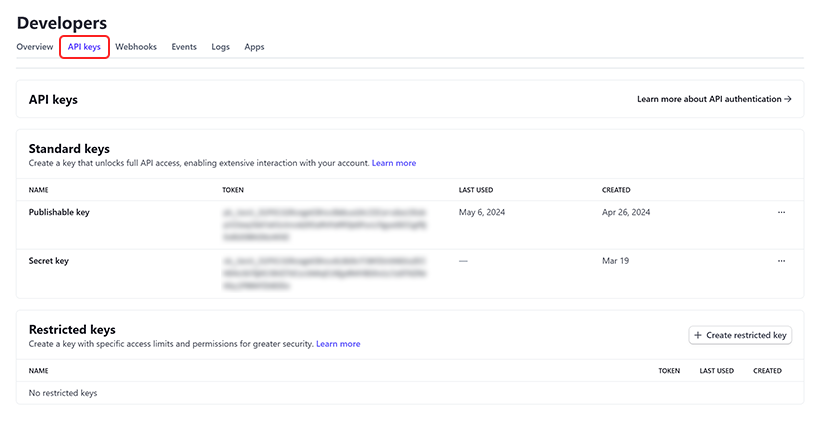Screen dimensions: 820x424
Task: Click the May 6, 2024 last used date
Action: click(x=482, y=212)
